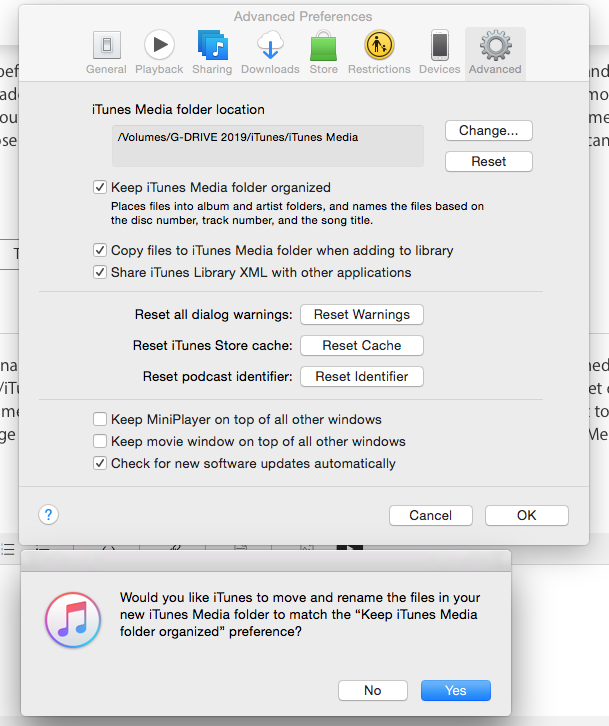Open help with the question mark button
Image resolution: width=609 pixels, height=726 pixels.
click(x=48, y=514)
